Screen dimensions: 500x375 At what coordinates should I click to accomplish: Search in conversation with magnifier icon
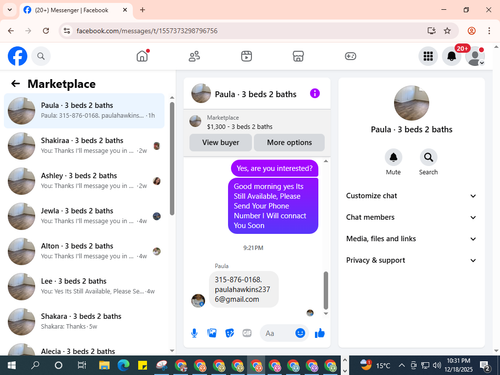pyautogui.click(x=428, y=157)
